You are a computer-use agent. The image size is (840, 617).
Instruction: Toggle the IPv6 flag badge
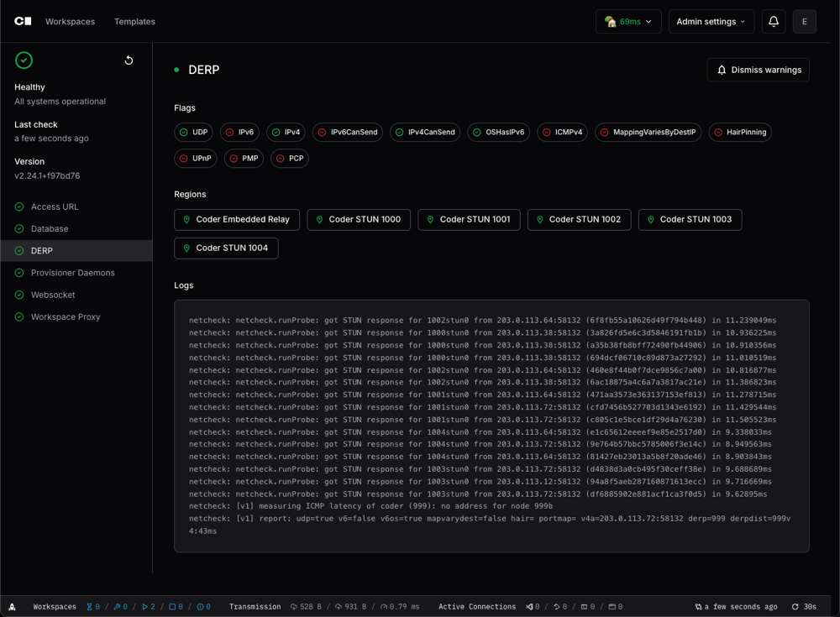tap(241, 132)
